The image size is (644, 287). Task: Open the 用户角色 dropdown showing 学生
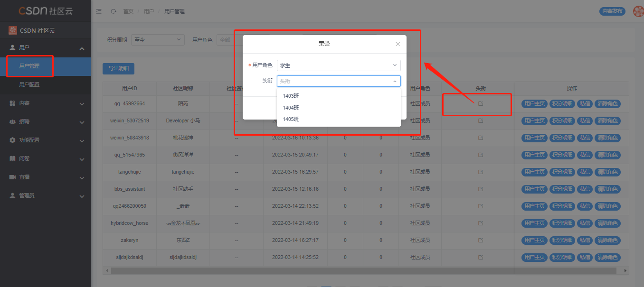point(339,65)
